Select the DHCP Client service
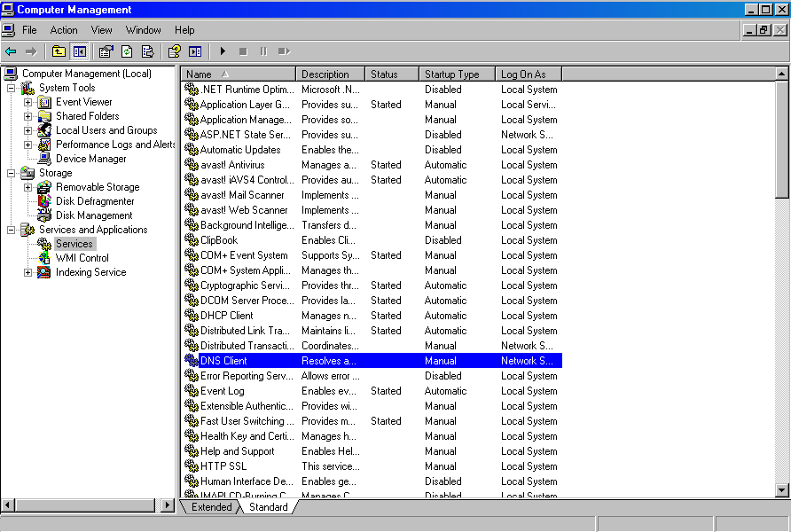Viewport: 791px width, 532px height. pos(226,316)
